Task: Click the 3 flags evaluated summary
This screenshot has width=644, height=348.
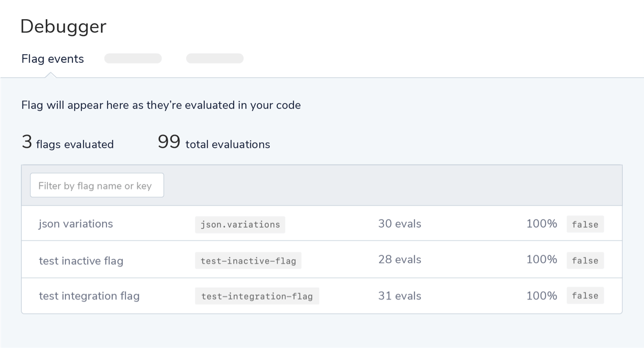Action: click(x=68, y=143)
